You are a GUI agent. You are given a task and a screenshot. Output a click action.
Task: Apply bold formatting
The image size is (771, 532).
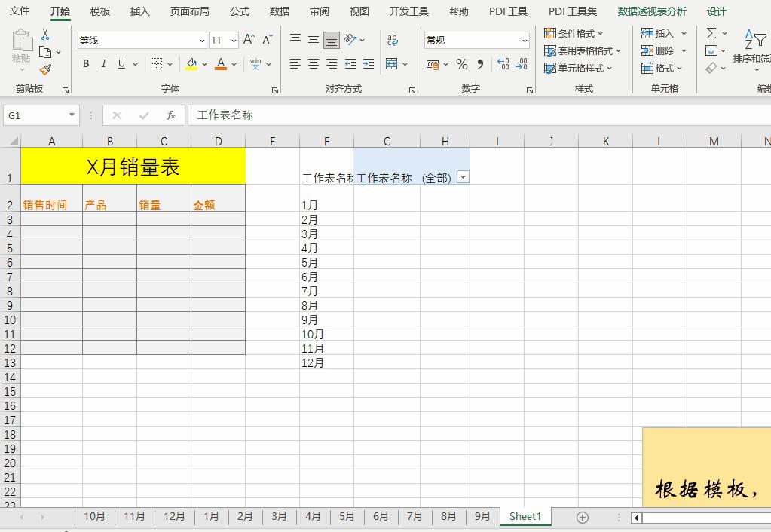(x=85, y=63)
